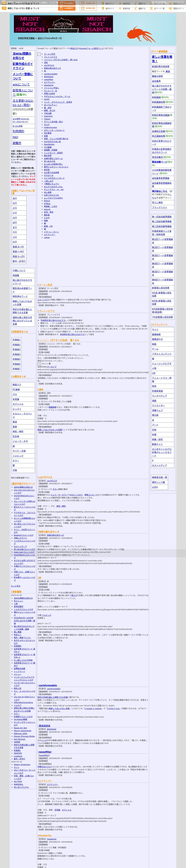Open the ミュージックビデオ sub-content link
Image resolution: width=186 pixels, height=868 pixels.
162,364
